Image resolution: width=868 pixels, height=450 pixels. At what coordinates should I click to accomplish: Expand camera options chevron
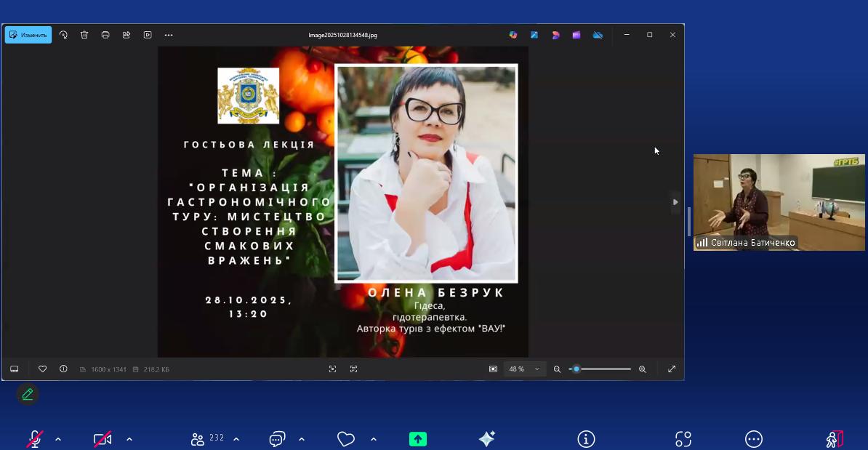point(129,440)
